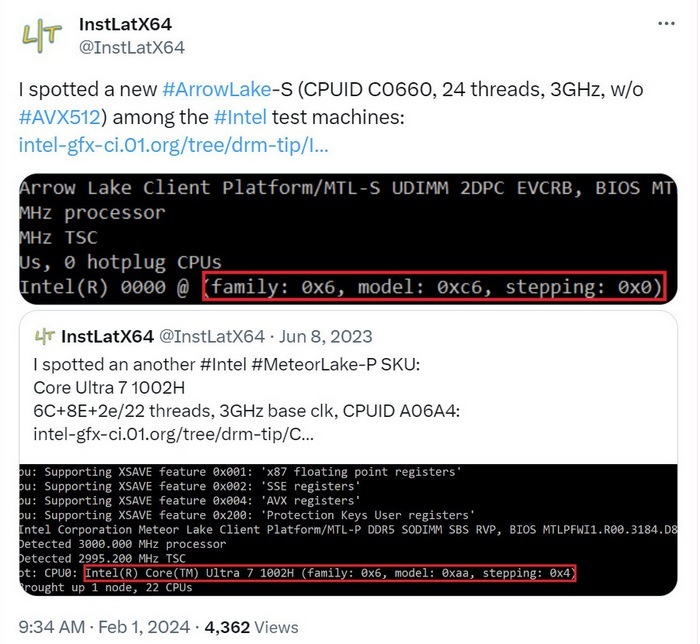Enlarge the Meteor Lake boot log image
The height and width of the screenshot is (644, 700).
pyautogui.click(x=348, y=530)
